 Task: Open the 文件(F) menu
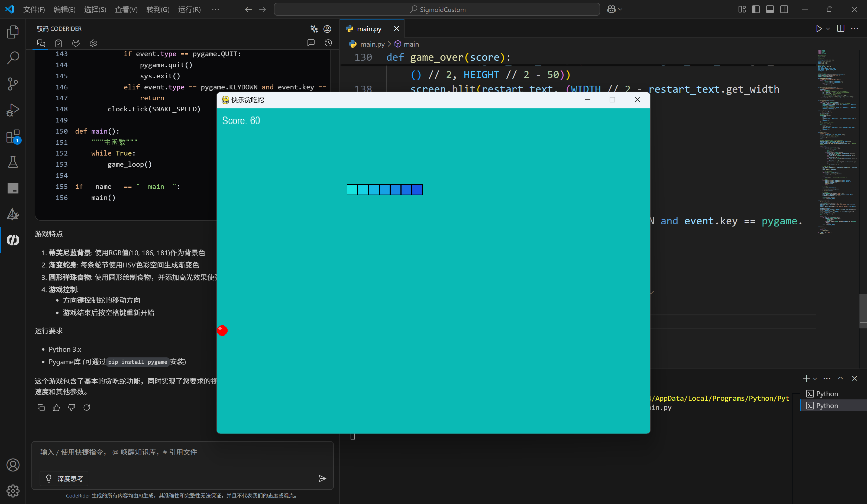tap(34, 9)
